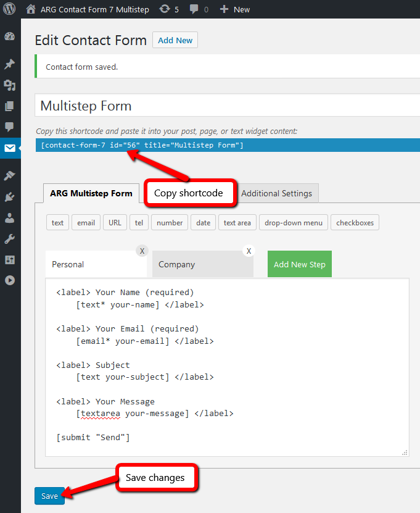Remove the Personal step with X
This screenshot has height=513, width=420.
tap(142, 251)
